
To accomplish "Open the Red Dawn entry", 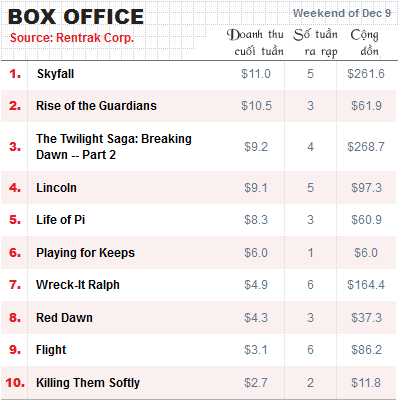I will click(64, 318).
